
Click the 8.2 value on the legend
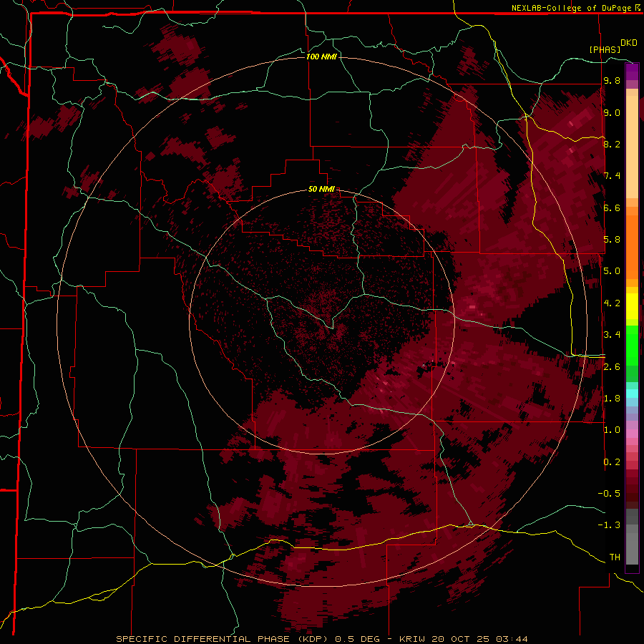(612, 144)
